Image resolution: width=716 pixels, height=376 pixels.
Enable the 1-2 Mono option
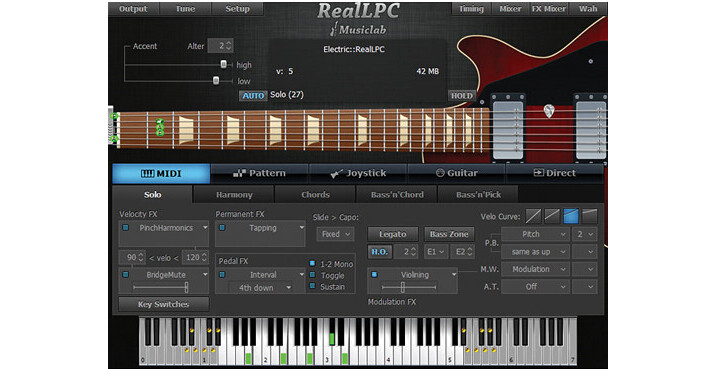pos(312,264)
